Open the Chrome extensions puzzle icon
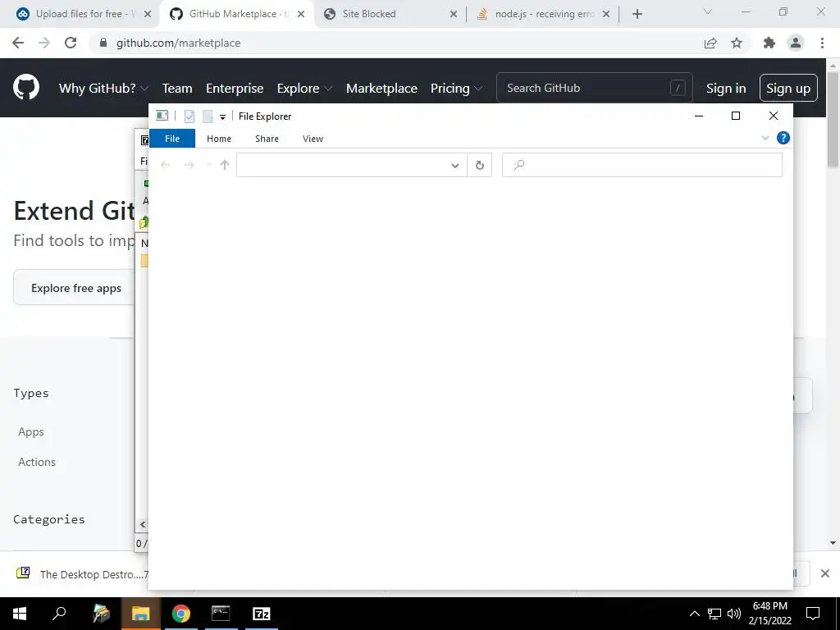Viewport: 840px width, 630px height. pos(769,43)
